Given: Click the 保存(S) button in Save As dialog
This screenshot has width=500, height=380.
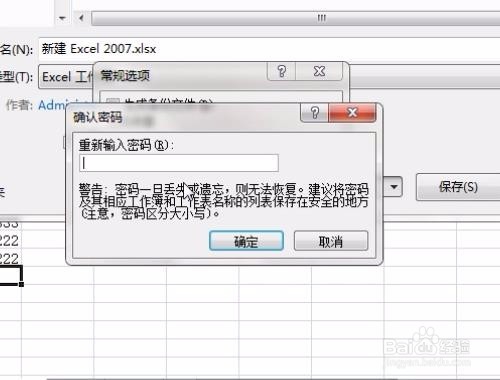Looking at the screenshot, I should pyautogui.click(x=458, y=187).
